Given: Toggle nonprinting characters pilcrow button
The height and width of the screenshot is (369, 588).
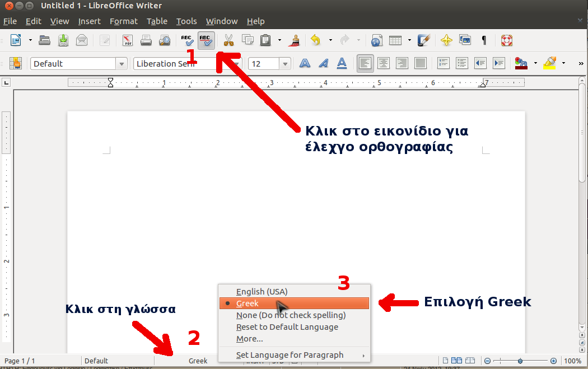Looking at the screenshot, I should (484, 40).
